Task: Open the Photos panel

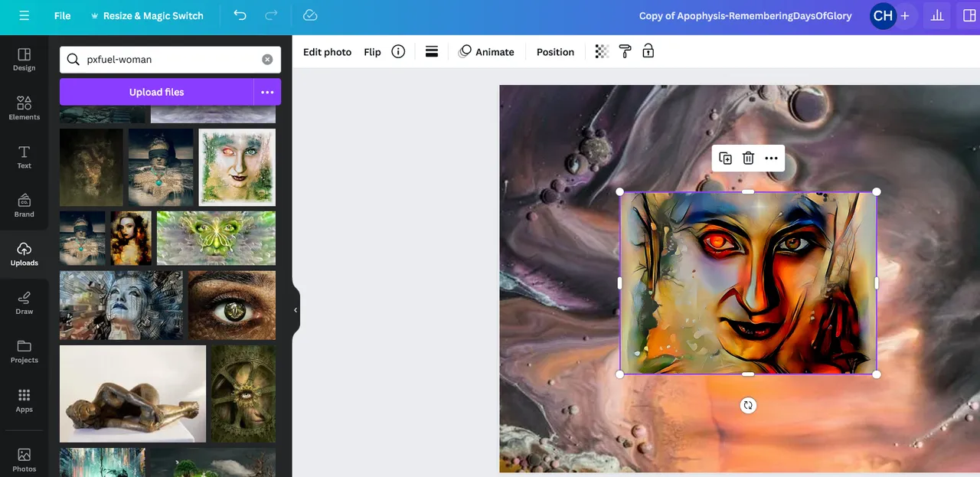Action: click(x=24, y=459)
